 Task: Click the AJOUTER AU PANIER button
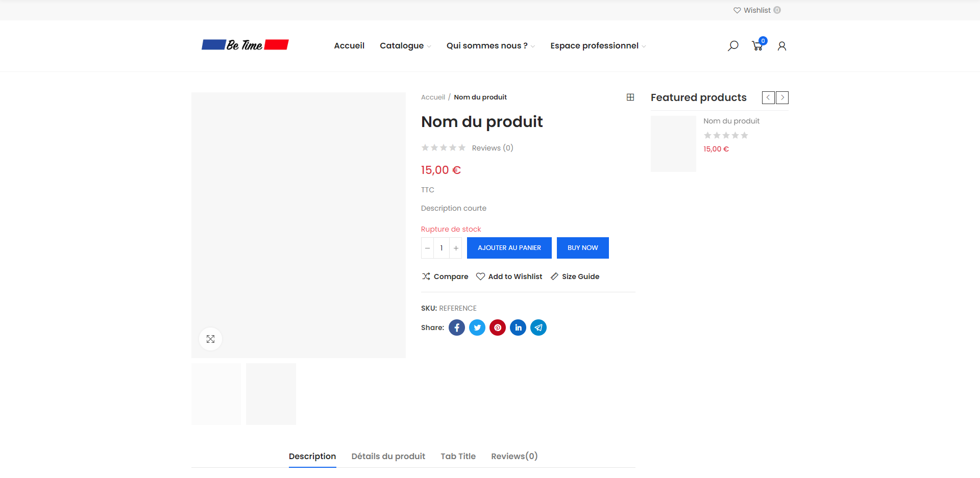coord(509,248)
